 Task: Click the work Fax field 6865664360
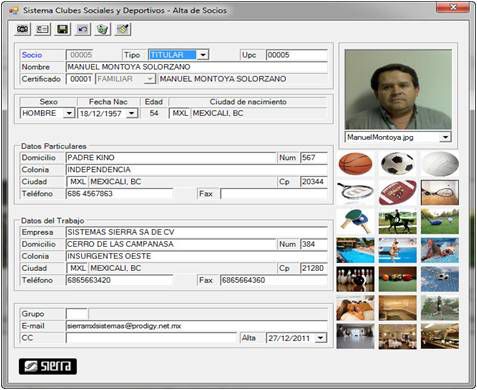(274, 280)
